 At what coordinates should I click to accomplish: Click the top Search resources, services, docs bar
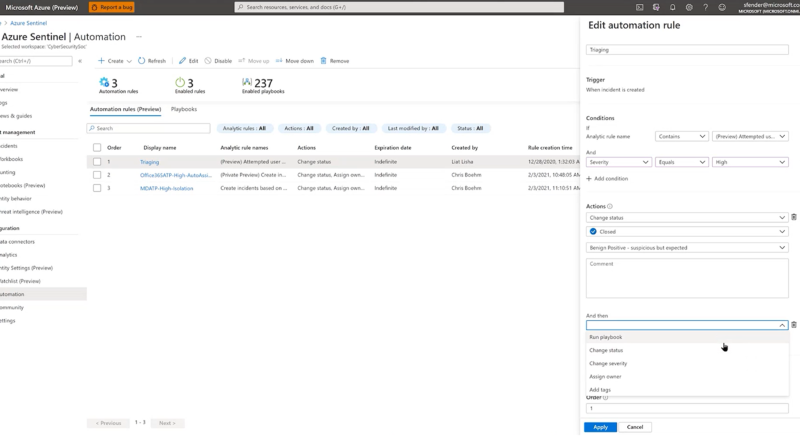399,7
